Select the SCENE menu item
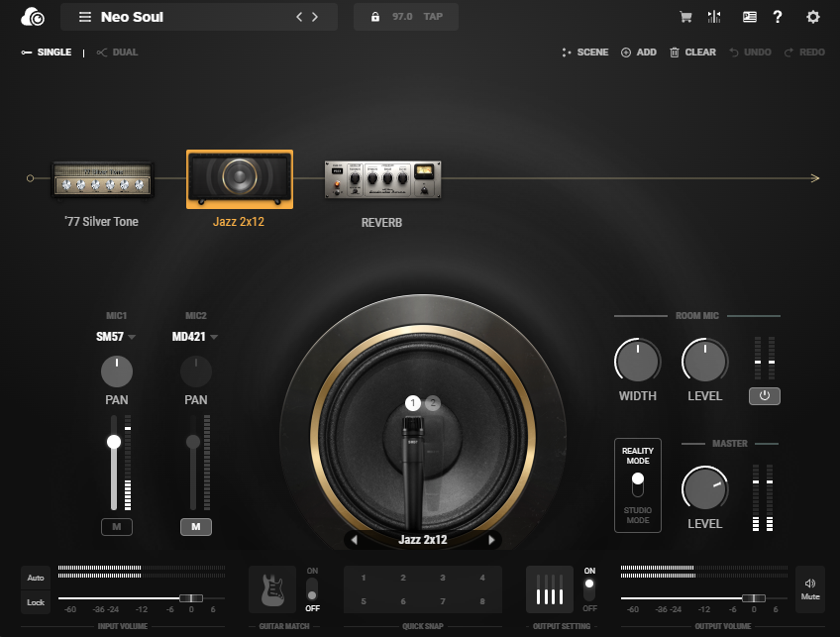The image size is (840, 637). [x=585, y=53]
